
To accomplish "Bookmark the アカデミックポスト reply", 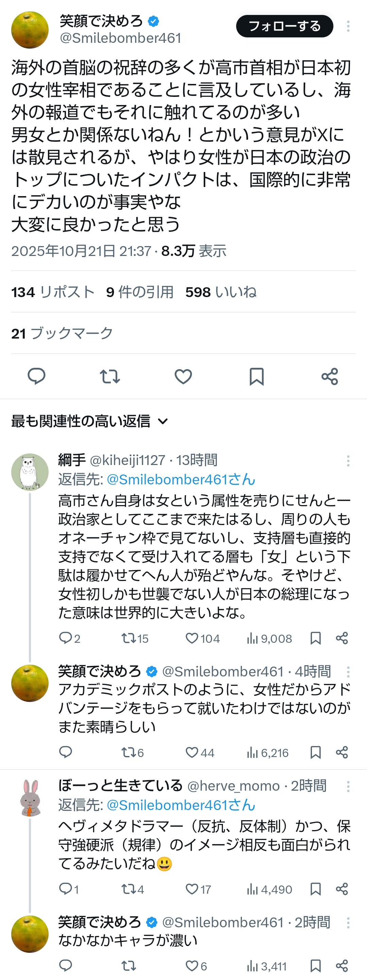I will (x=316, y=752).
